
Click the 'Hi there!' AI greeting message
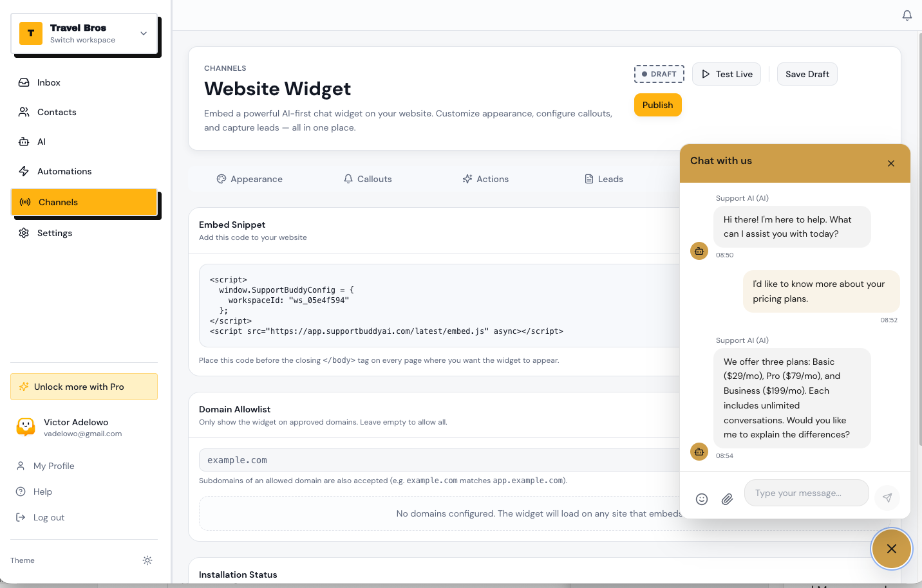(x=792, y=226)
